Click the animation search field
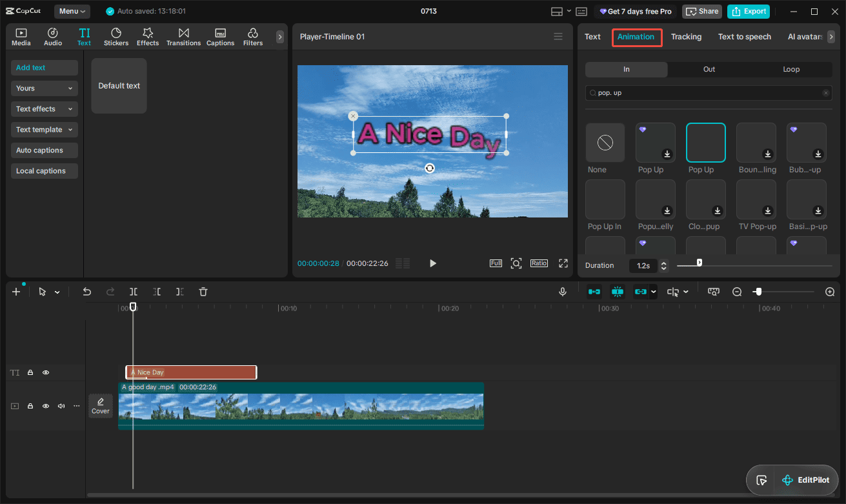The height and width of the screenshot is (504, 846). point(709,93)
